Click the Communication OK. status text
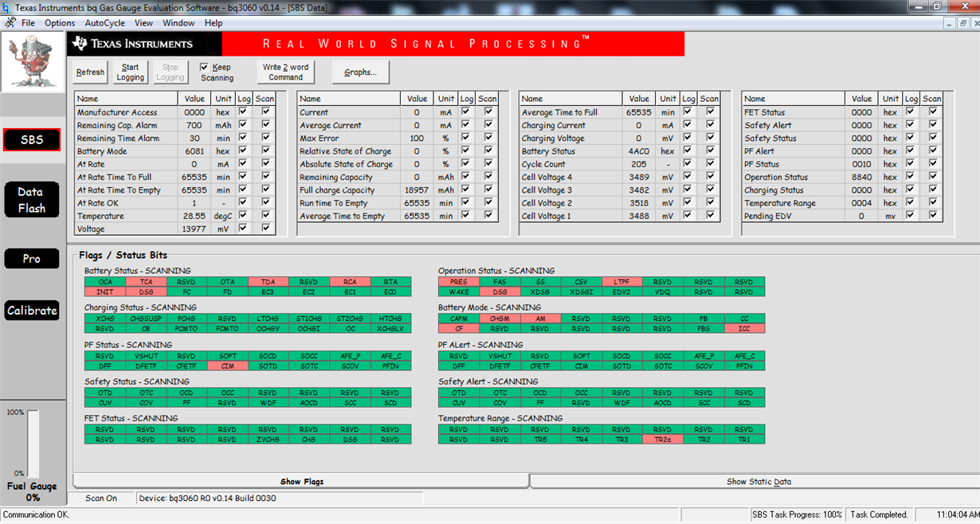The image size is (980, 524). (x=37, y=514)
